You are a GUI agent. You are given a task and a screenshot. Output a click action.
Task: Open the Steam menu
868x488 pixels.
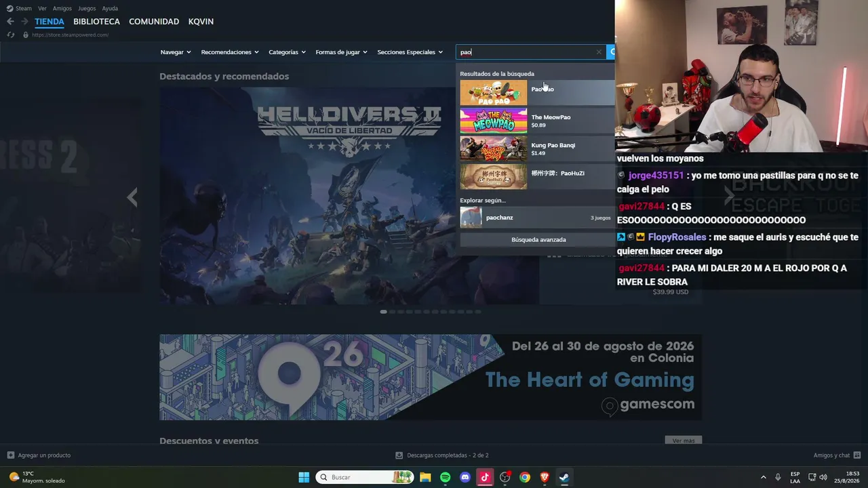[x=24, y=8]
